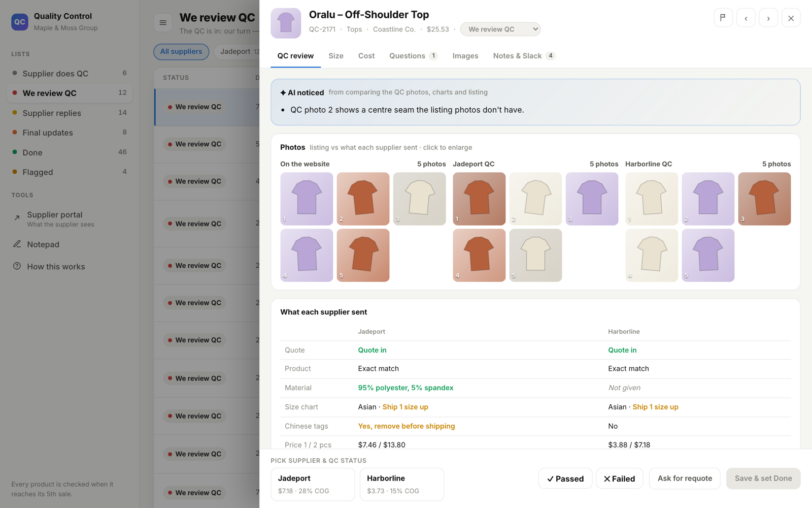
Task: Go to previous product arrow
Action: pos(746,18)
